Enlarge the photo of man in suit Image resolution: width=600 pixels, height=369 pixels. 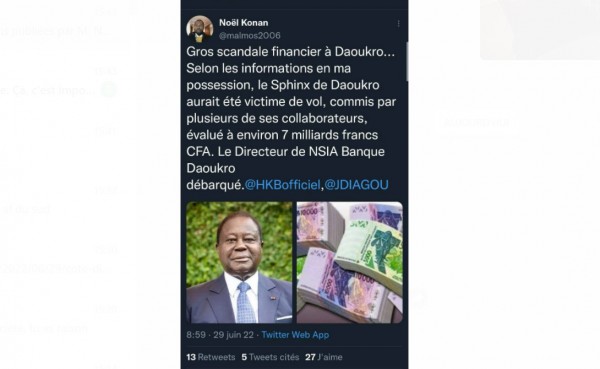click(239, 262)
